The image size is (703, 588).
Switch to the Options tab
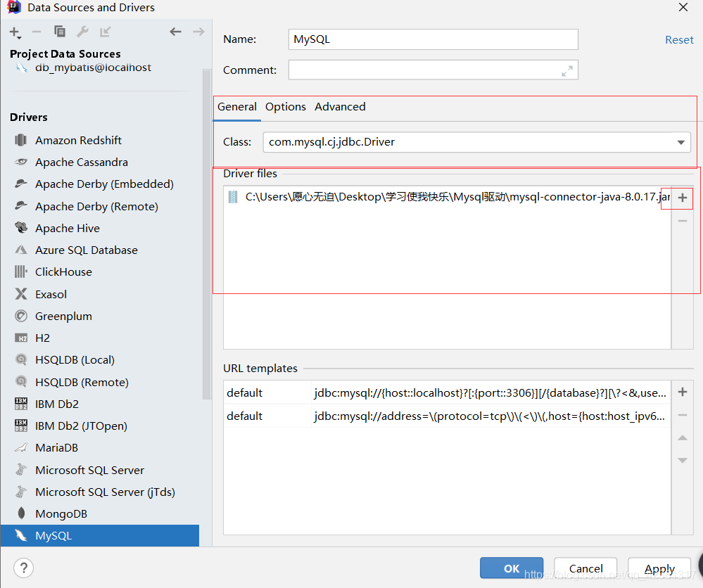286,107
